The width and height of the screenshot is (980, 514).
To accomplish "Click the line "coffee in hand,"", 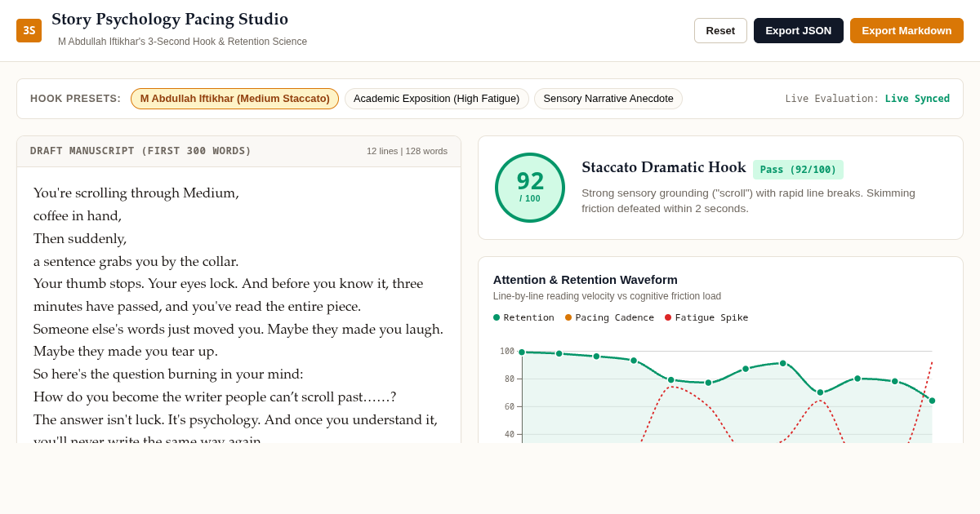I will (x=78, y=215).
